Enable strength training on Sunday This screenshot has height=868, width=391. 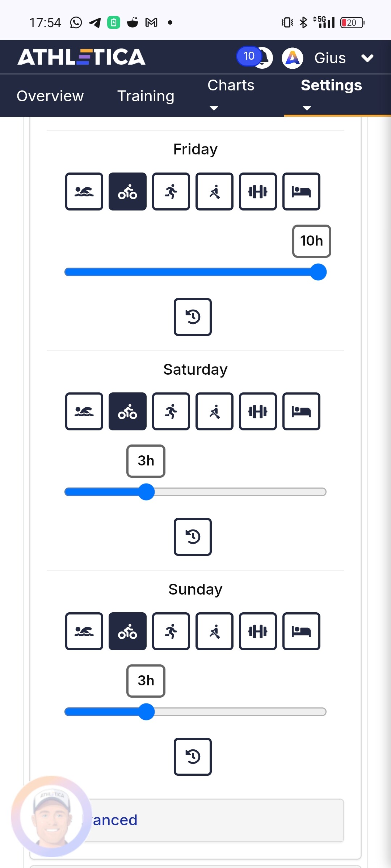(x=258, y=631)
